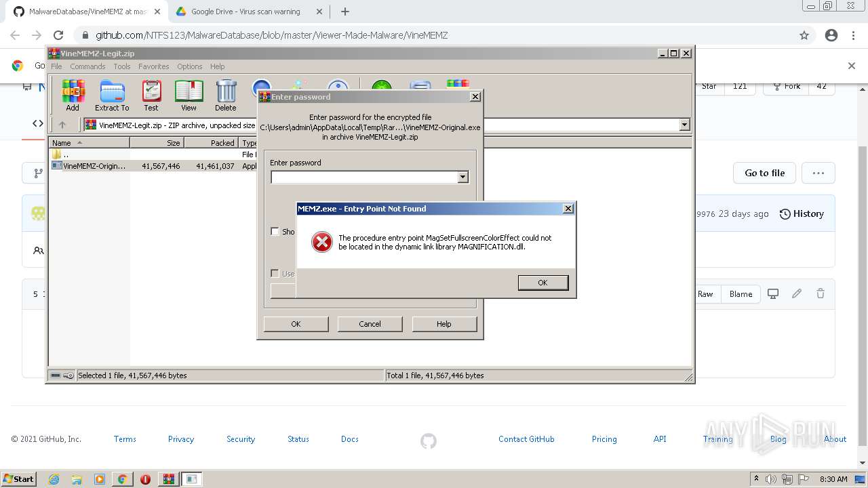Open the Contact GitHub footer link
Screen dimensions: 868x488
pos(526,439)
